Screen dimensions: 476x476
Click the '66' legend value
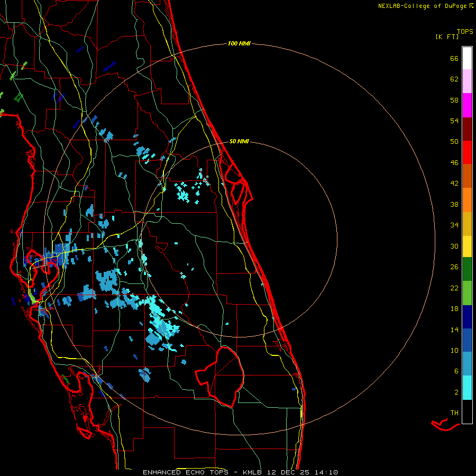pyautogui.click(x=454, y=58)
